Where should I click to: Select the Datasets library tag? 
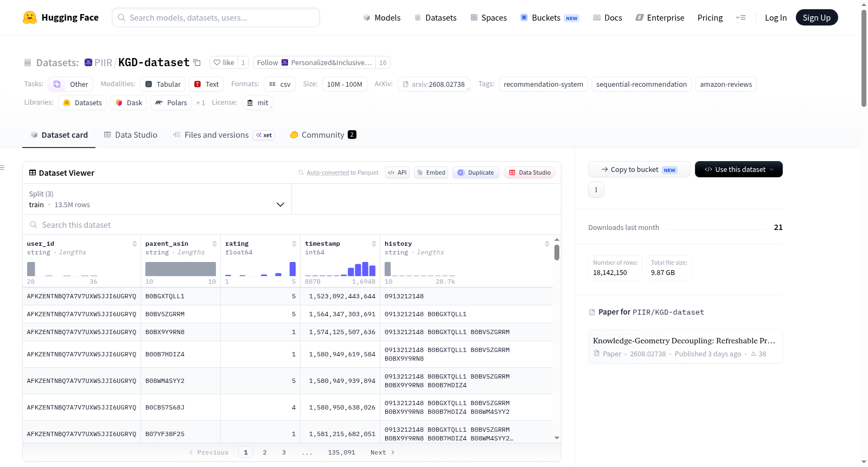pyautogui.click(x=82, y=103)
